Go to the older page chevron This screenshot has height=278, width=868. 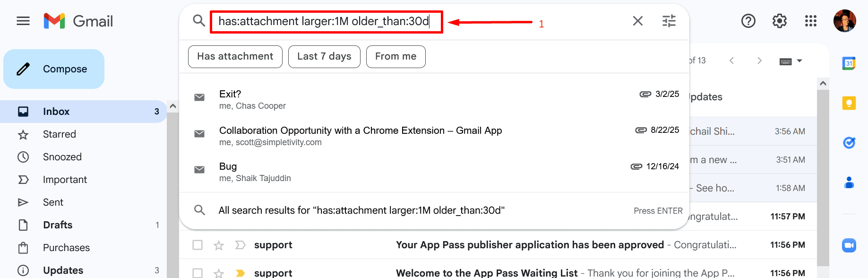759,61
